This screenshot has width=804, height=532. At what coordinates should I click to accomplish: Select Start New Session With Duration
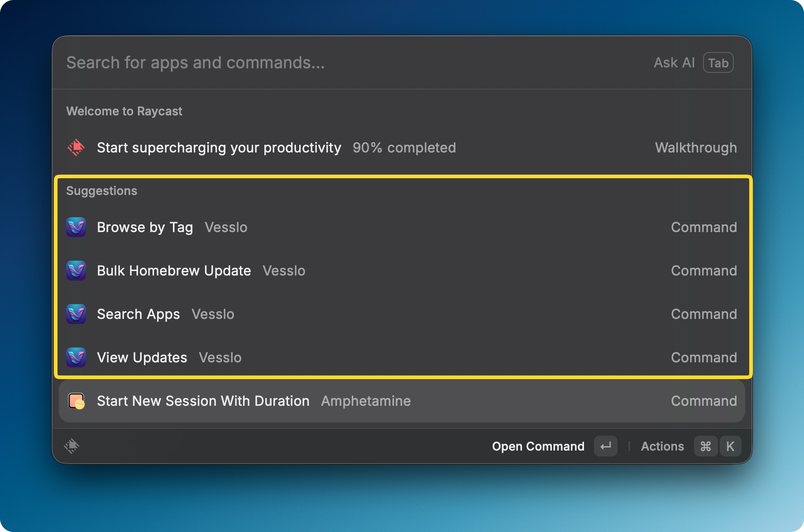coord(402,401)
